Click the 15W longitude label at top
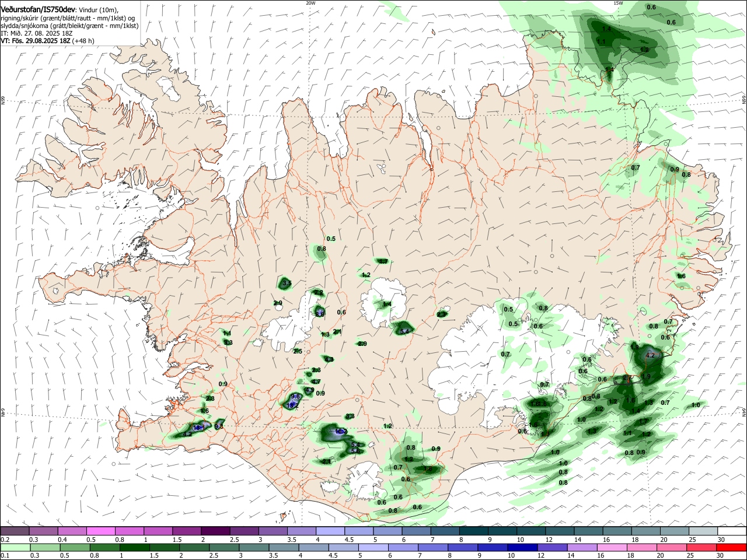Viewport: 747px width, 560px height. 618,2
